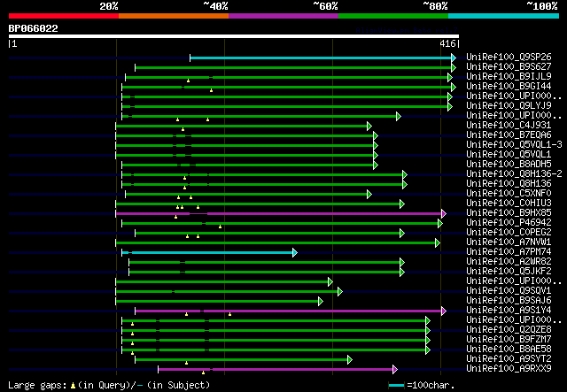Click the cyan arrowhead ending the Q9SP26 alignment
Viewport: 567px width, 392px height.
454,58
